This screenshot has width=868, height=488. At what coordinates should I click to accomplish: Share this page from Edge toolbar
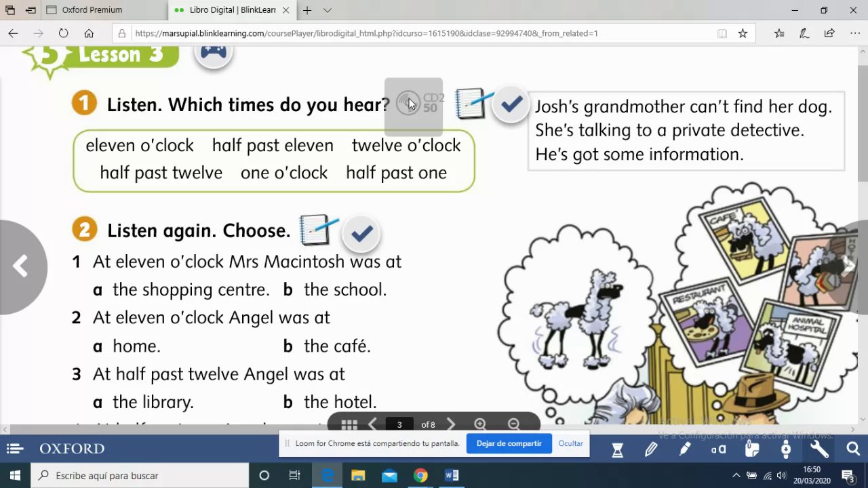[829, 33]
